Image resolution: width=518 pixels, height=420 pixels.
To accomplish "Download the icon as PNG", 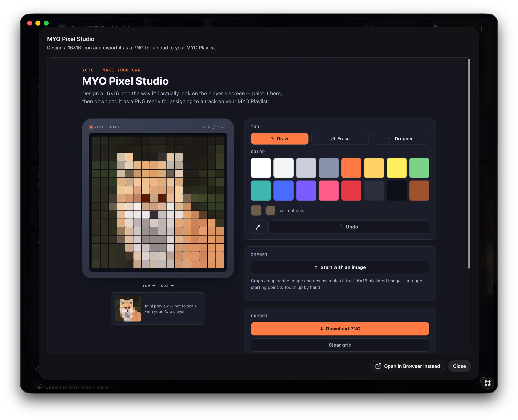I will (340, 329).
